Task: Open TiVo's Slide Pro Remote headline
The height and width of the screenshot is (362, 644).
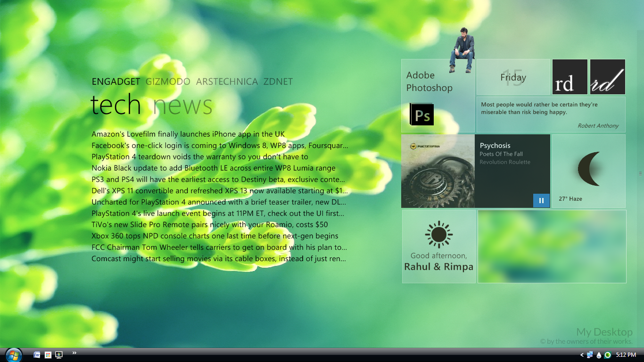Action: (210, 224)
